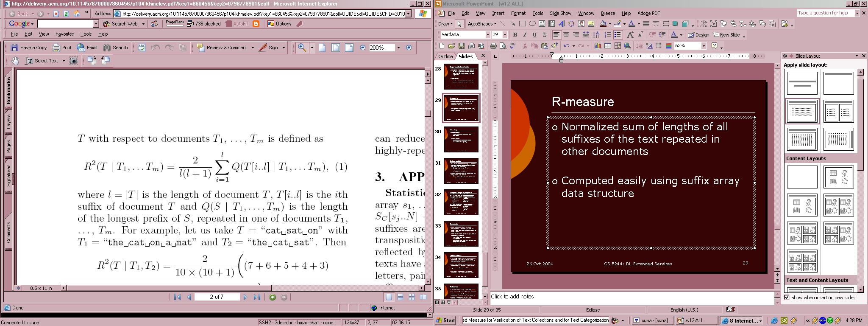Click the Save a Copy button
The image size is (868, 326).
29,48
